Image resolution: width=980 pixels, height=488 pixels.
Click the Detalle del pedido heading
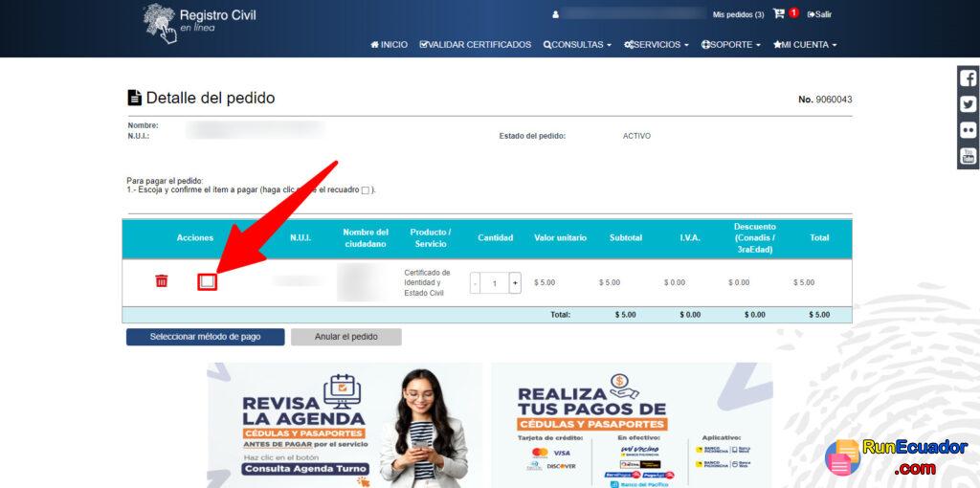(x=211, y=98)
